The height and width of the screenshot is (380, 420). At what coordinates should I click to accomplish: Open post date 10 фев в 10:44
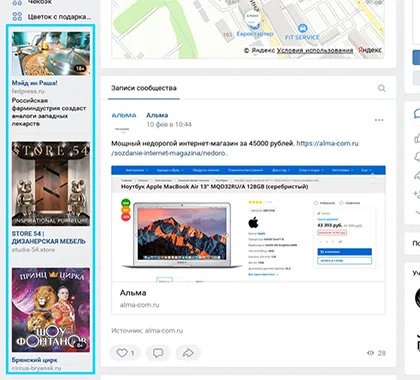169,124
